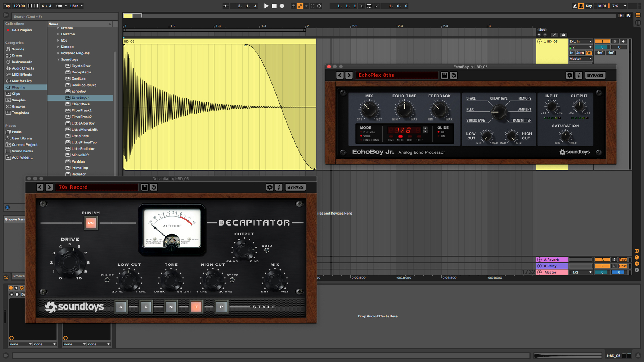Click Decapitator save preset icon
Screen dimensions: 644x362
(x=145, y=187)
